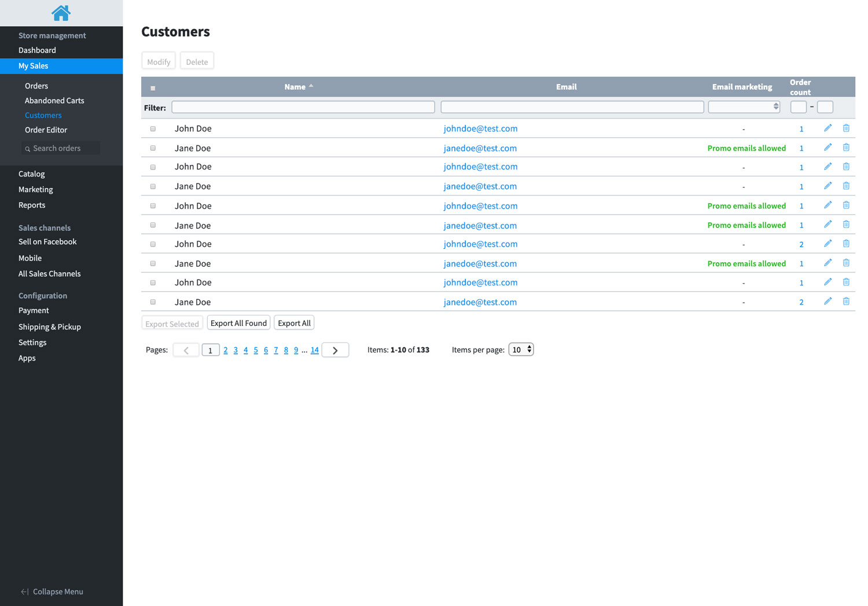Edit the last customer row via its pencil icon
868x606 pixels.
coord(827,301)
